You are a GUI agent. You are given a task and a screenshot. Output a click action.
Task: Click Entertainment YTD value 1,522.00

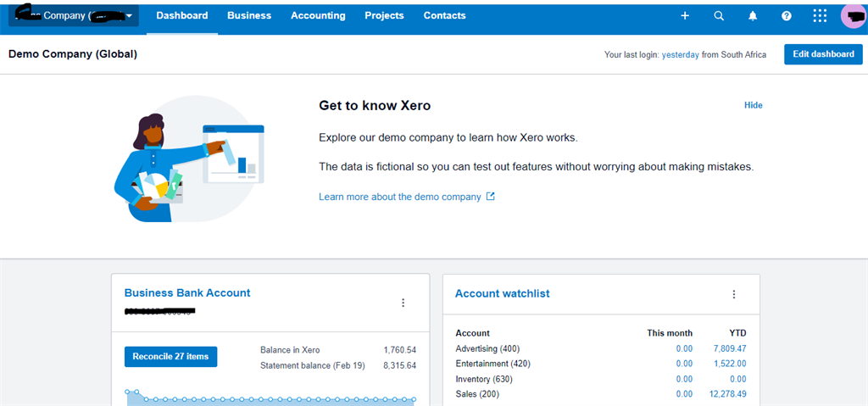[730, 364]
